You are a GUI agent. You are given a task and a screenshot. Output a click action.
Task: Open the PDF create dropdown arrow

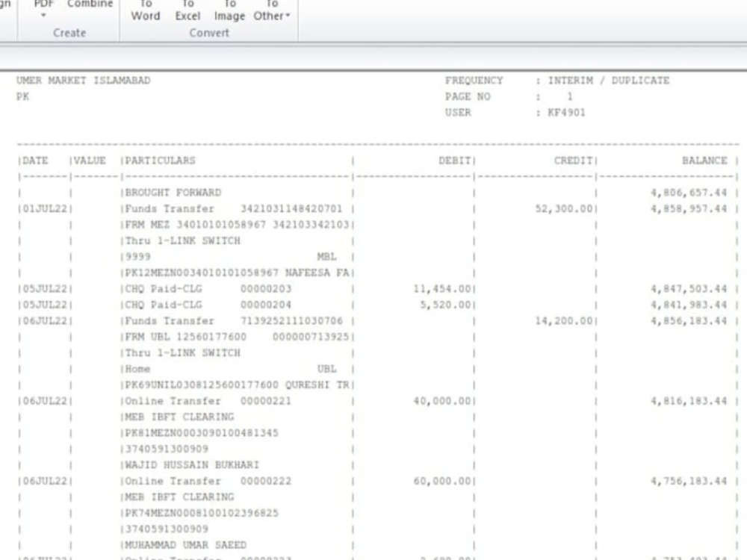43,15
